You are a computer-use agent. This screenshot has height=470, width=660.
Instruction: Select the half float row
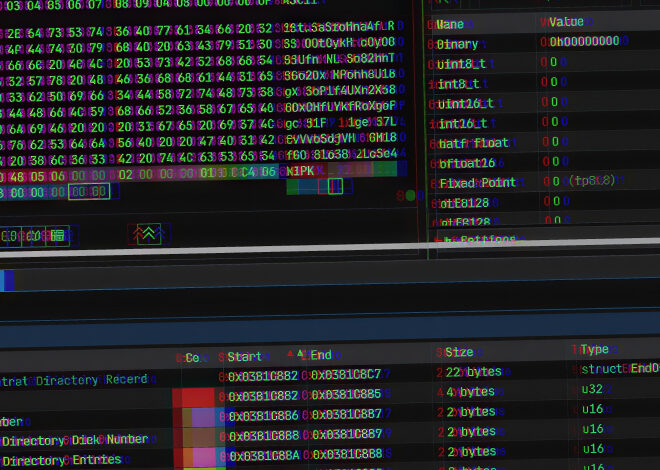pyautogui.click(x=543, y=142)
